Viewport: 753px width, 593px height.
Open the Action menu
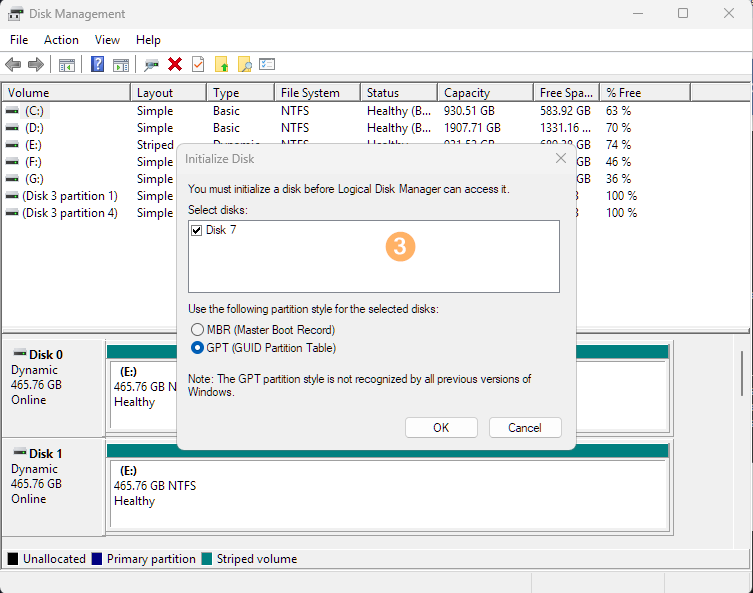61,40
